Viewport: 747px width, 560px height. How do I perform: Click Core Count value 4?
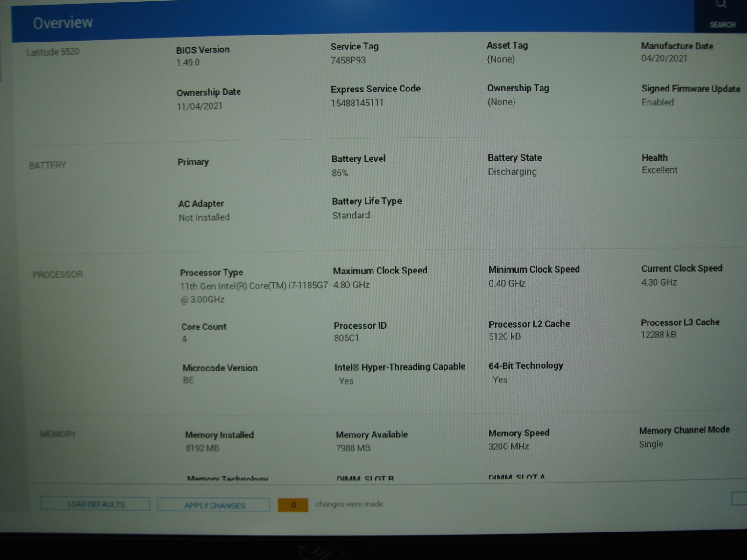coord(184,339)
